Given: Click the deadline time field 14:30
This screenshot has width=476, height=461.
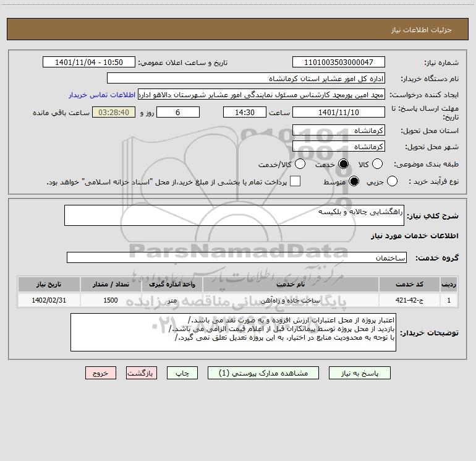Looking at the screenshot, I should pos(245,112).
